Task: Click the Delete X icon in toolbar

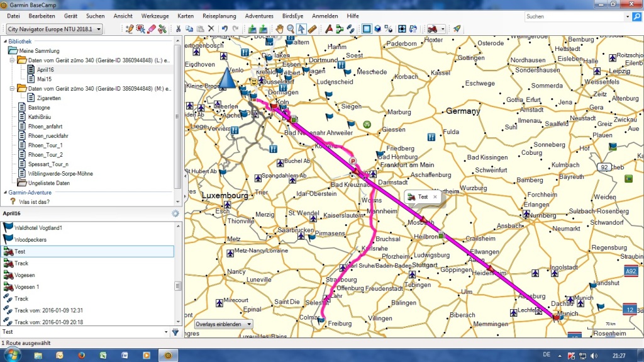Action: pyautogui.click(x=211, y=29)
